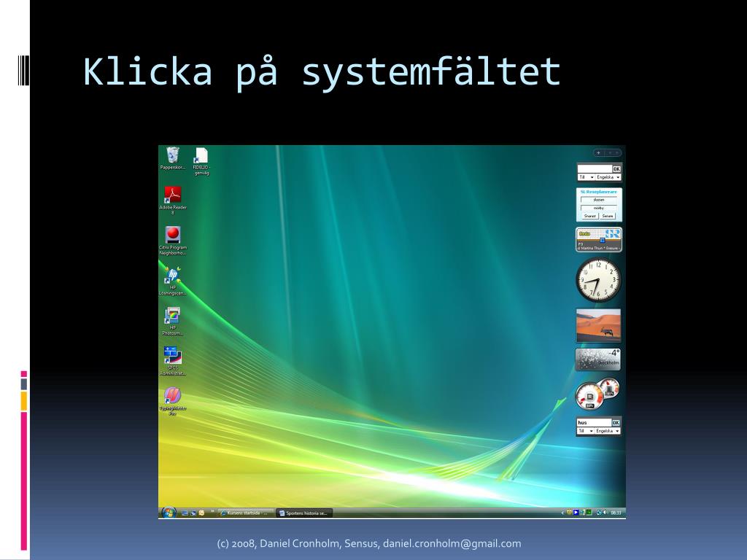The height and width of the screenshot is (560, 747).
Task: Click the green square tray icon
Action: [589, 513]
